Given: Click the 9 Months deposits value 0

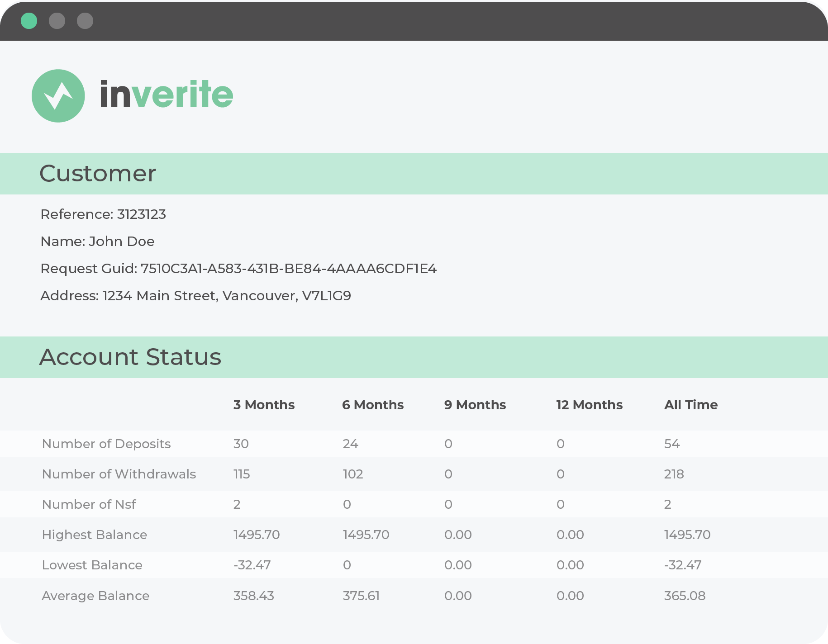Looking at the screenshot, I should pyautogui.click(x=448, y=444).
